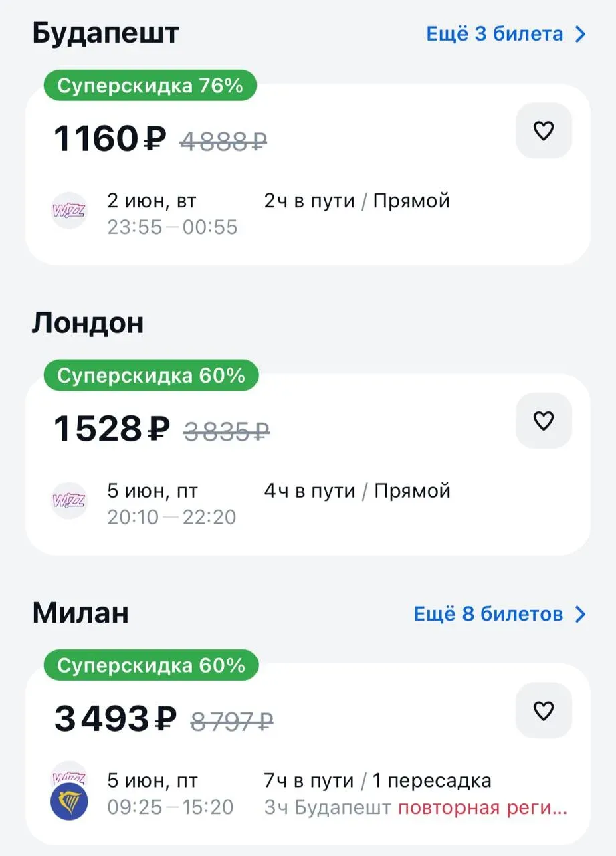Select the "Милан" destination heading

pos(80,613)
